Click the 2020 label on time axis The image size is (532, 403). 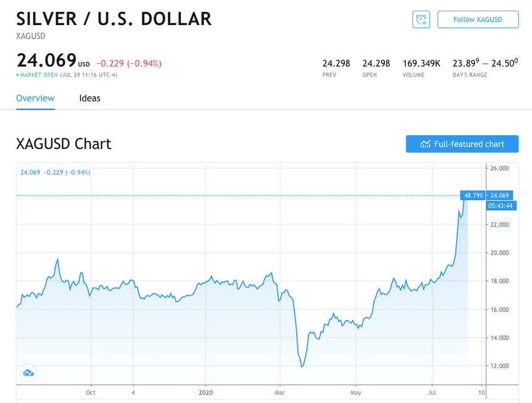click(x=205, y=393)
